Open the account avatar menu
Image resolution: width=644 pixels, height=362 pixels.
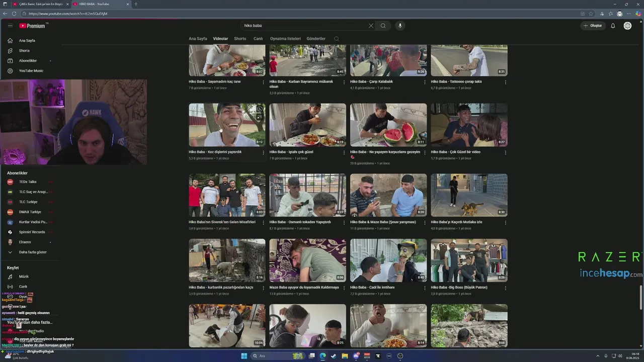(627, 26)
